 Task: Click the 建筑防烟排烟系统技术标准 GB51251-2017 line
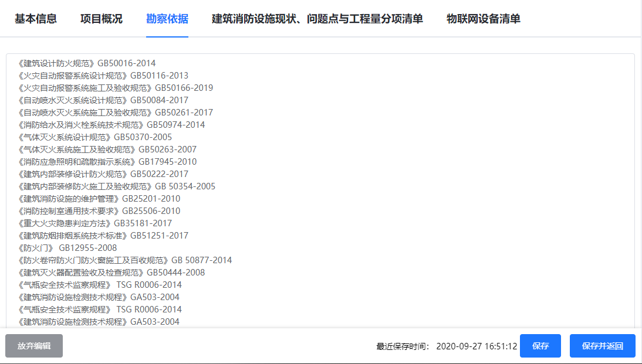tap(103, 236)
